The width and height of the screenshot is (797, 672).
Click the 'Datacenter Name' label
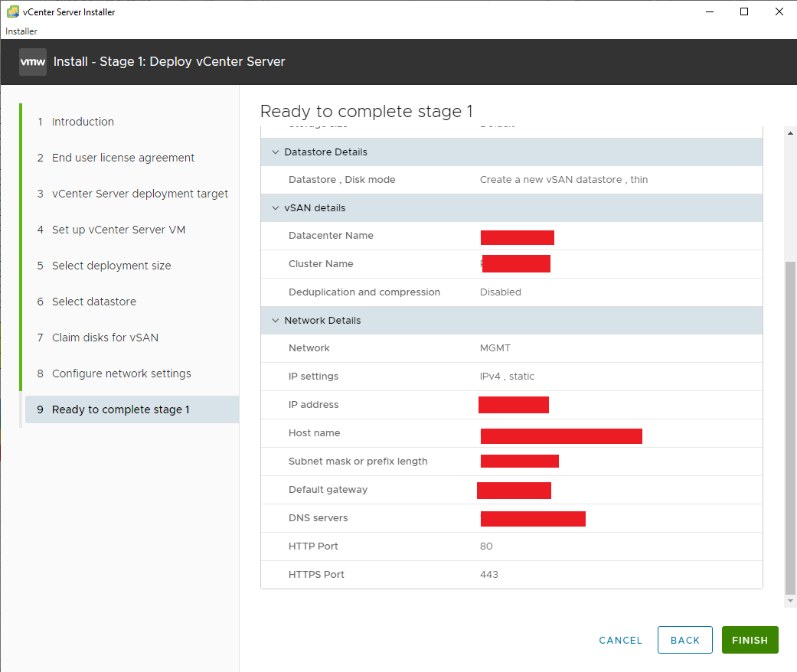tap(331, 235)
